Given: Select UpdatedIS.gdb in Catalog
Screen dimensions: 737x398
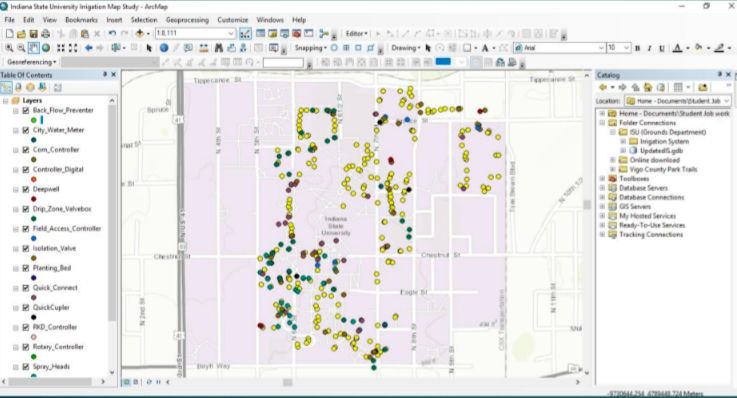Looking at the screenshot, I should 661,151.
